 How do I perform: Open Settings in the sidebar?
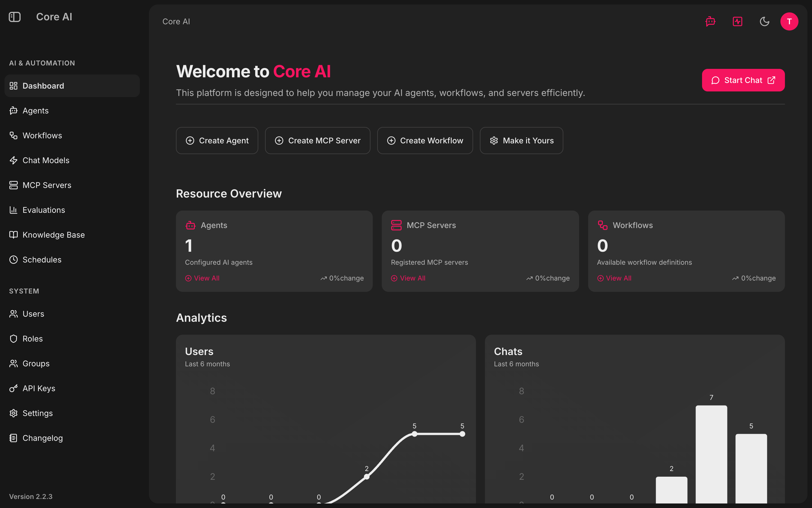[72, 413]
